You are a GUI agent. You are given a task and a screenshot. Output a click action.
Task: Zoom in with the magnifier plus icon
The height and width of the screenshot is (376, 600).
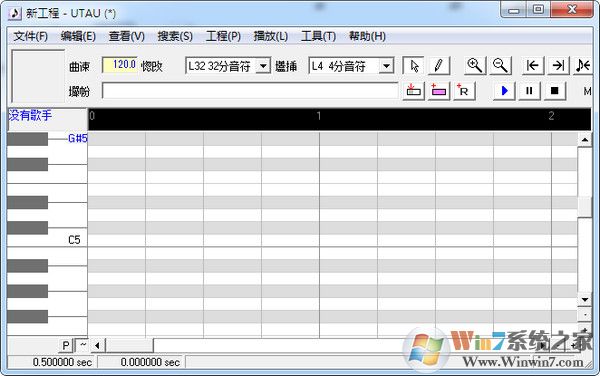(x=475, y=66)
